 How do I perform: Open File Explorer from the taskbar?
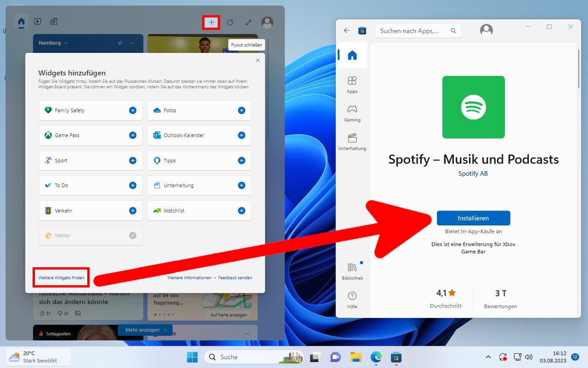[356, 357]
